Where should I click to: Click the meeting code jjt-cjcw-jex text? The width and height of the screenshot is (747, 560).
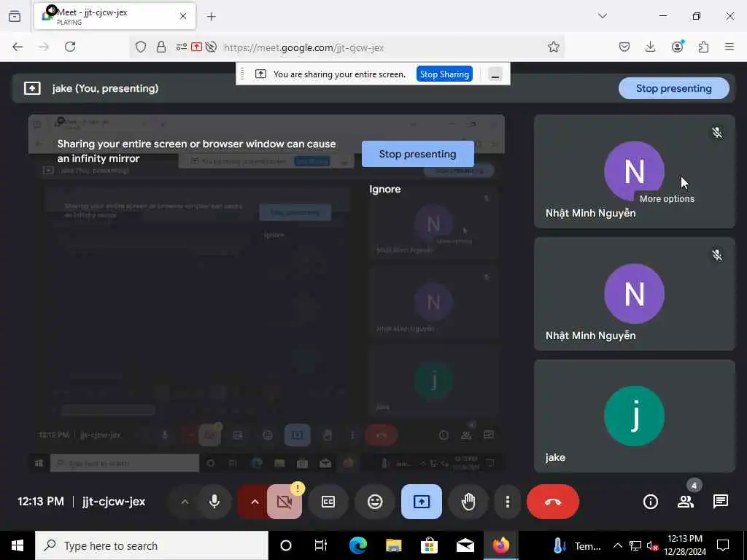click(x=113, y=502)
